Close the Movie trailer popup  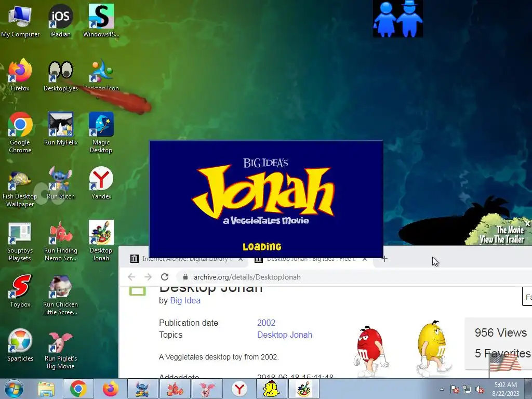pyautogui.click(x=527, y=223)
